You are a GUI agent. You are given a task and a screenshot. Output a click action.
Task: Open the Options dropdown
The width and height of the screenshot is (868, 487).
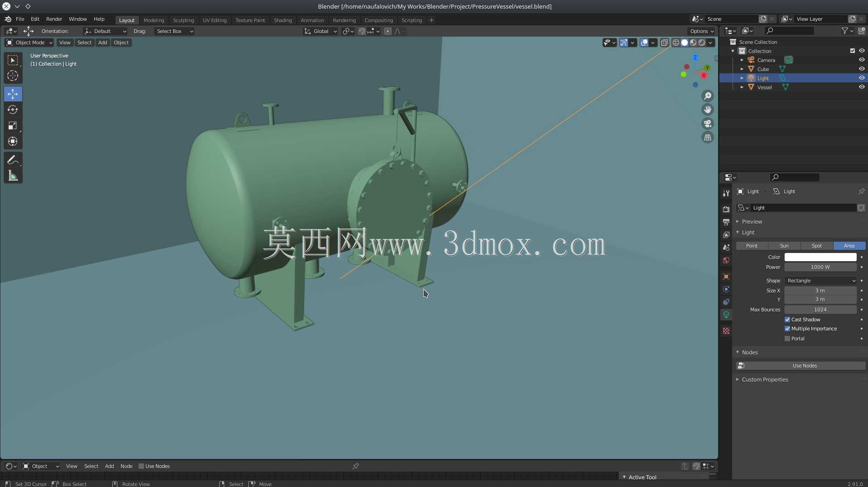702,31
